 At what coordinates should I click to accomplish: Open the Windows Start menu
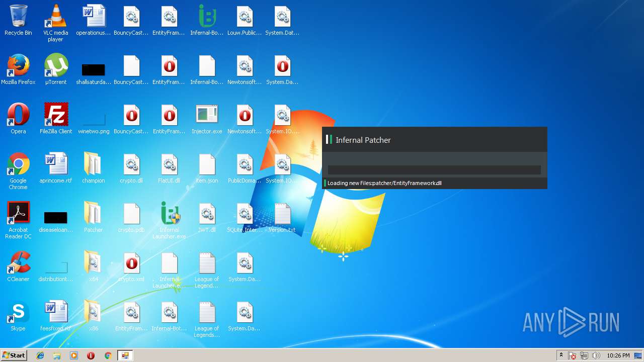coord(14,355)
